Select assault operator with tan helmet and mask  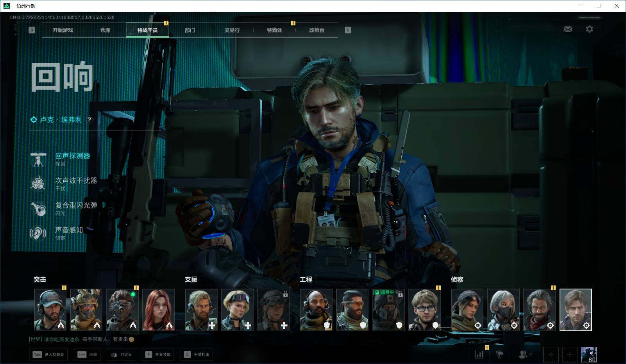pos(86,310)
